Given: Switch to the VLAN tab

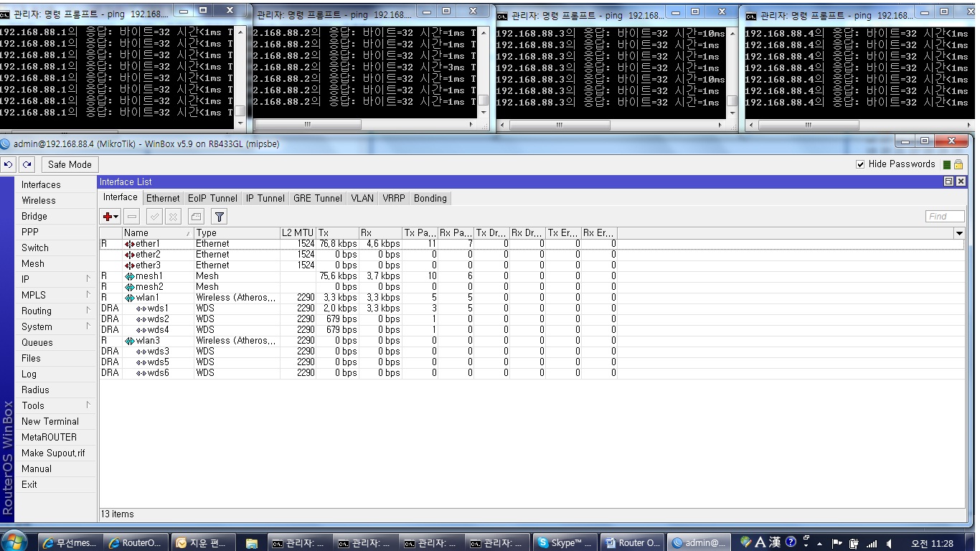Looking at the screenshot, I should (362, 198).
